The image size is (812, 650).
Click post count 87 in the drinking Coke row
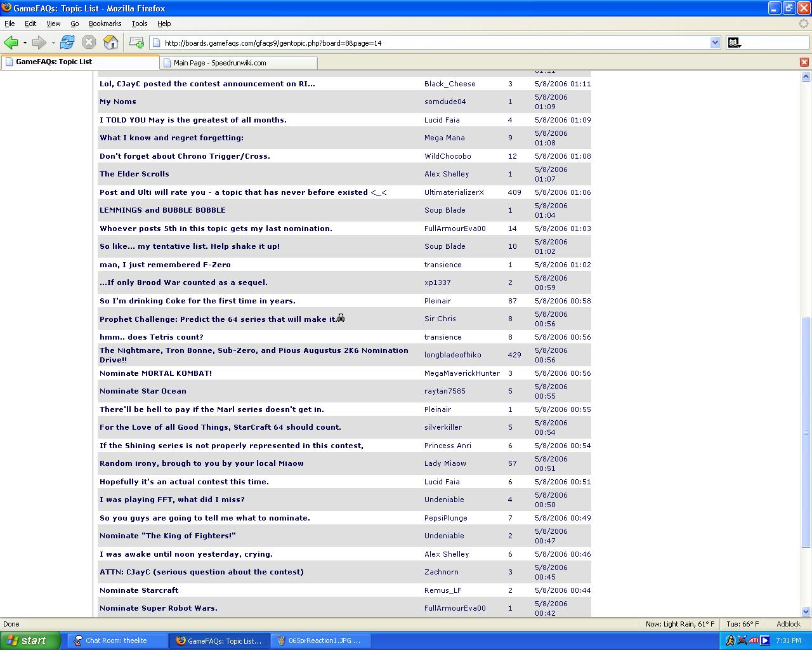click(512, 301)
